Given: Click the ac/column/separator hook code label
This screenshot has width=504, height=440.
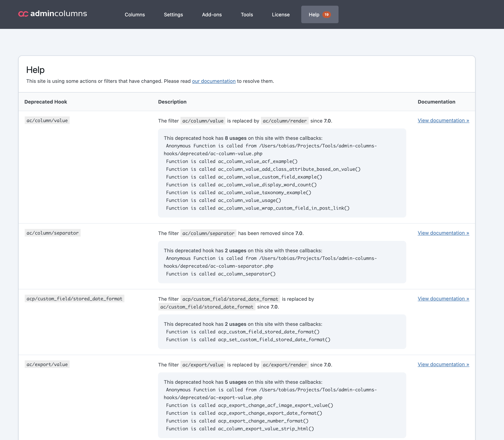Looking at the screenshot, I should 52,233.
